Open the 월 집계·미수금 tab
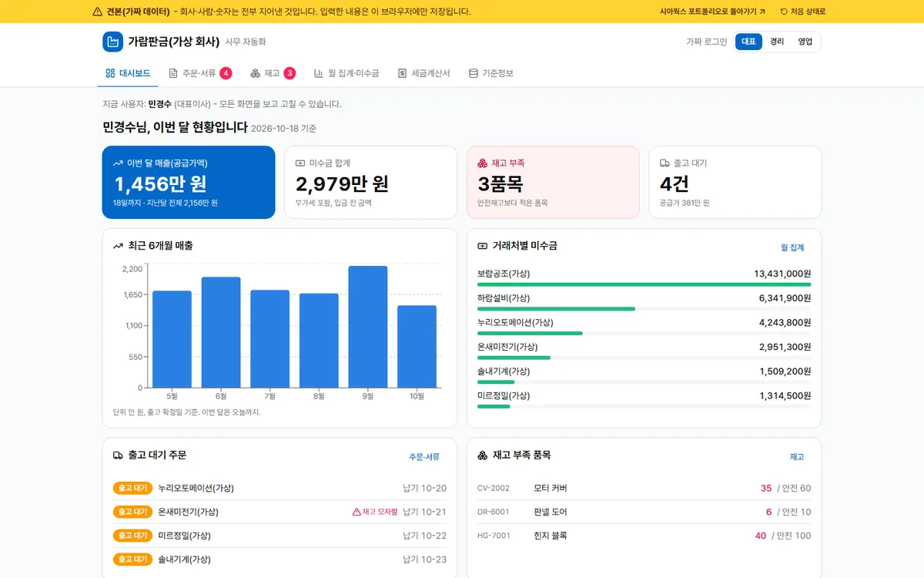The width and height of the screenshot is (924, 578). click(x=346, y=73)
